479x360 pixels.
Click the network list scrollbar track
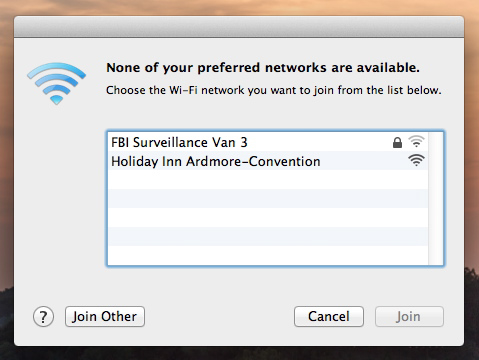435,199
